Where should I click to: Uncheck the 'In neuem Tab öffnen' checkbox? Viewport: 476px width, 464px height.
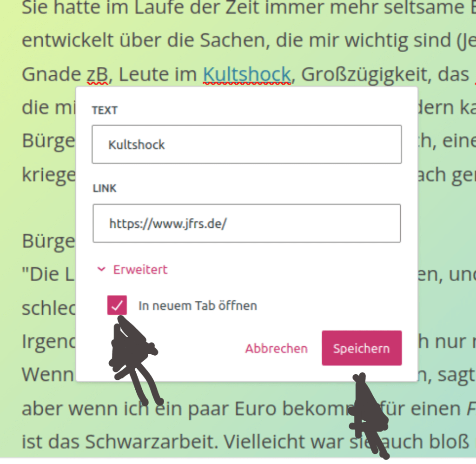(x=117, y=305)
